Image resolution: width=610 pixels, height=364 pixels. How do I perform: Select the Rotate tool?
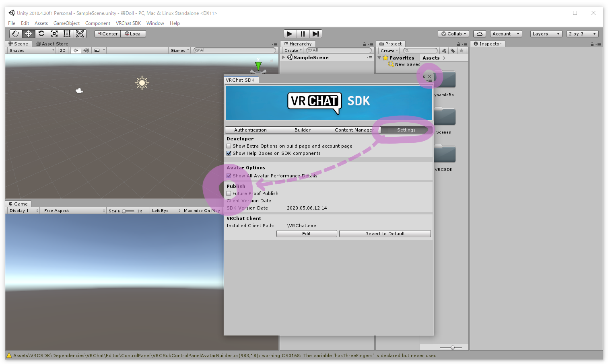(41, 34)
